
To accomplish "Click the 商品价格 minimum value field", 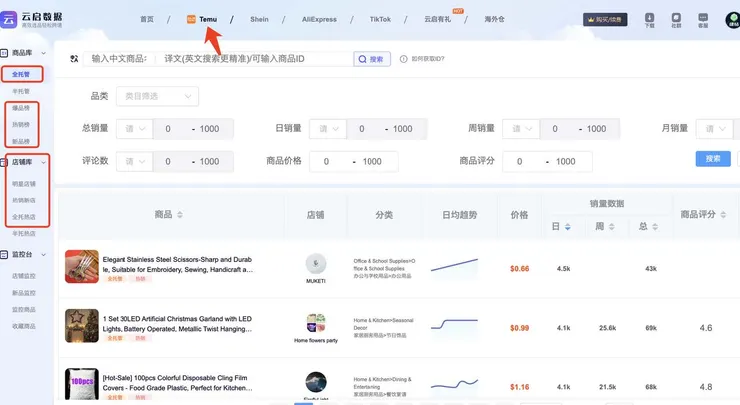I will (326, 161).
